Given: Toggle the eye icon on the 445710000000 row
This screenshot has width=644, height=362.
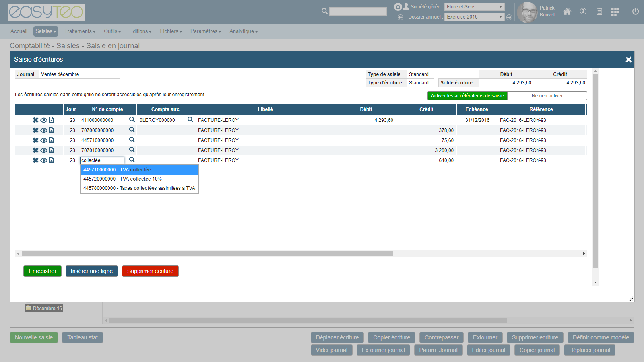Looking at the screenshot, I should [43, 140].
